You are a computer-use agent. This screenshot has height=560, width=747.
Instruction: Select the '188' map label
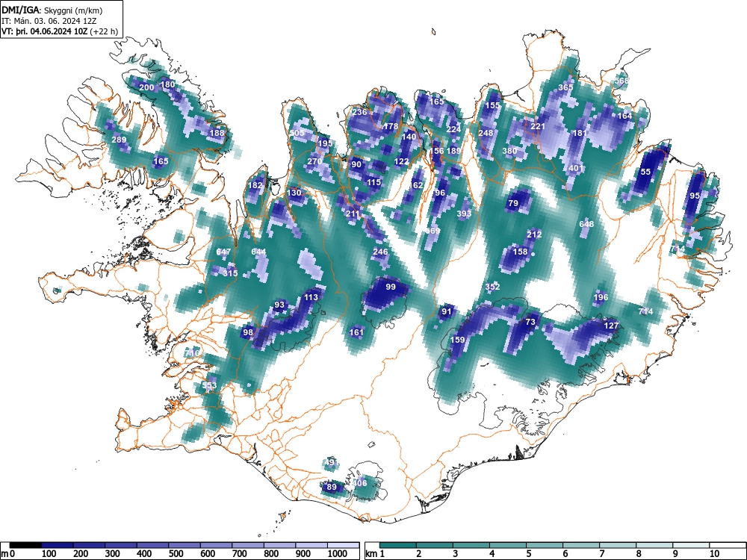pyautogui.click(x=217, y=133)
